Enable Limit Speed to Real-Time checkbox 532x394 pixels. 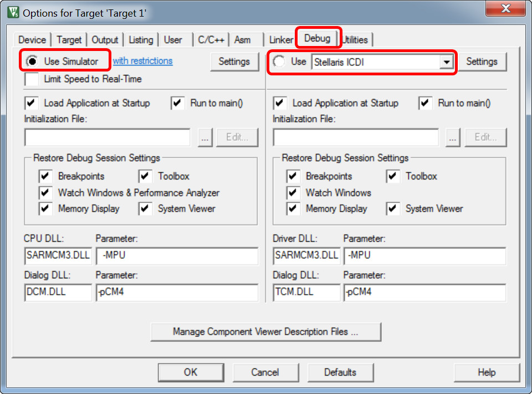[x=32, y=79]
